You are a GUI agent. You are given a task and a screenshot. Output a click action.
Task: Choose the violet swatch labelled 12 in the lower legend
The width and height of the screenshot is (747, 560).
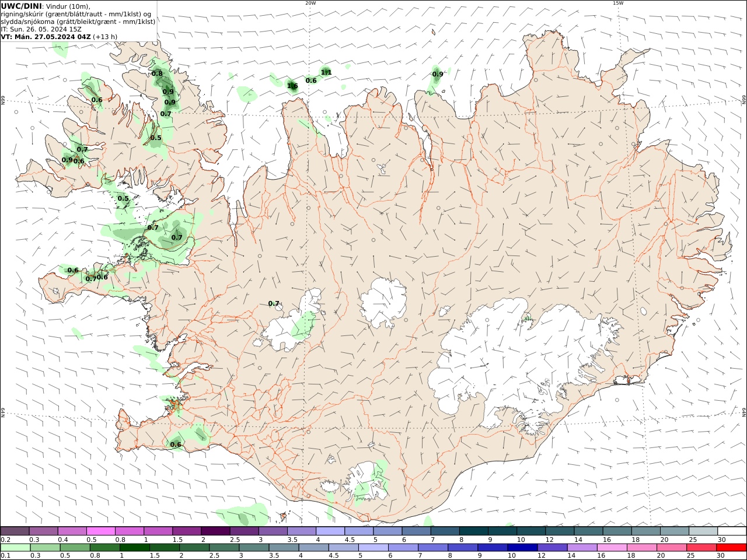tap(552, 548)
